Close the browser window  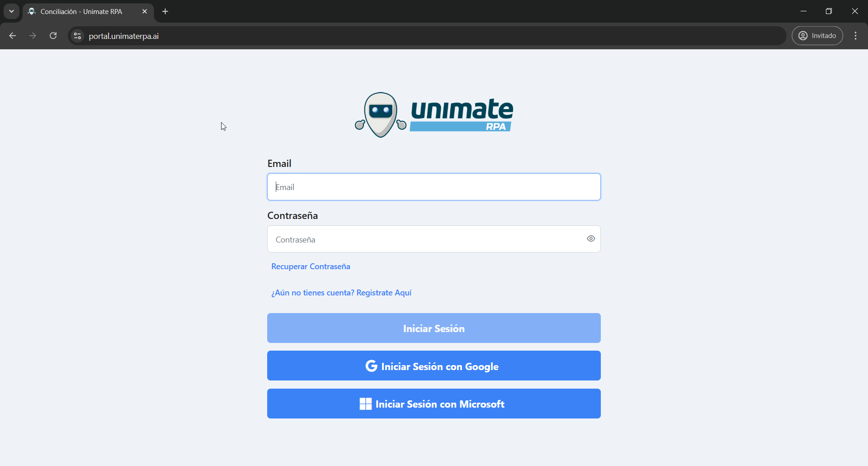pyautogui.click(x=855, y=11)
